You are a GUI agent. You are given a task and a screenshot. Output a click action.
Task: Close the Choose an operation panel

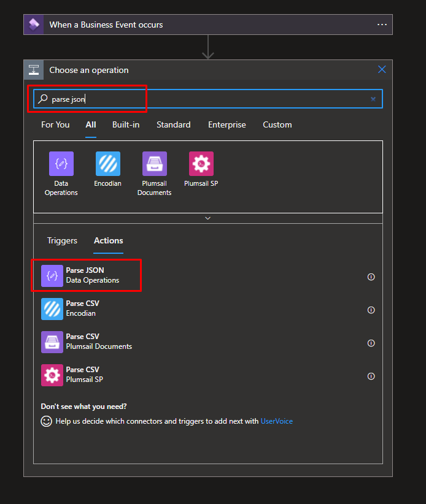pyautogui.click(x=382, y=69)
